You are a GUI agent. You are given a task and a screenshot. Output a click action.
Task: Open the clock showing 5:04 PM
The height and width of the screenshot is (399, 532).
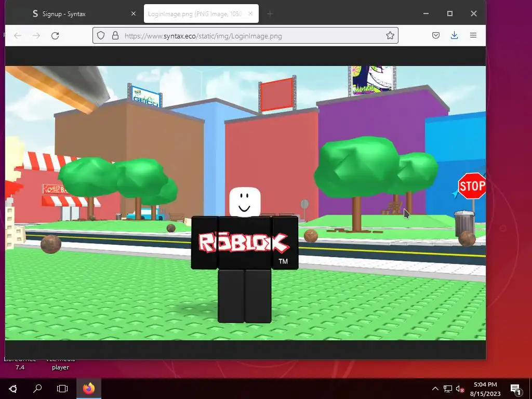[485, 389]
